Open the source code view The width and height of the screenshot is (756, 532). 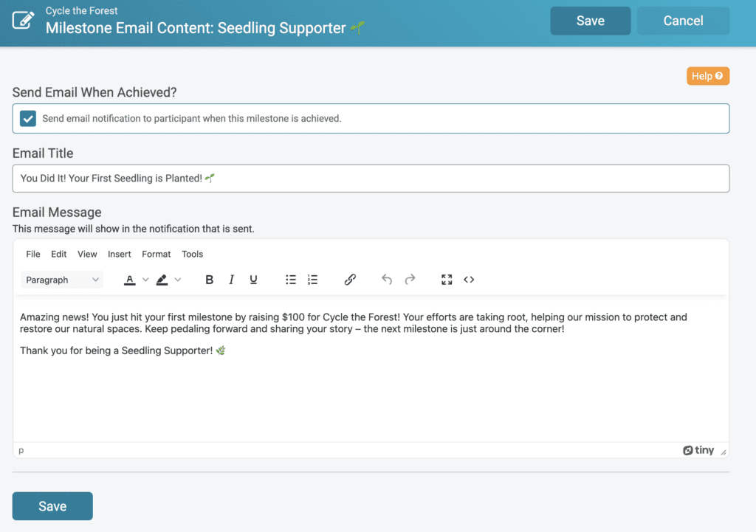pyautogui.click(x=469, y=280)
